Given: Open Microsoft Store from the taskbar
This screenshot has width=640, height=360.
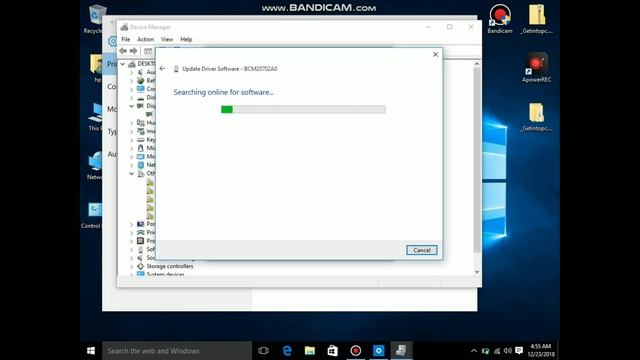Looking at the screenshot, I should pos(333,351).
